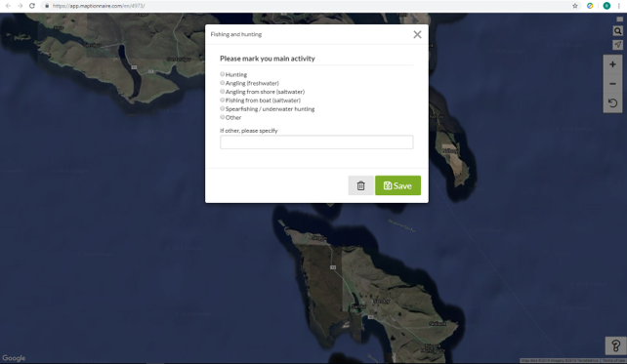627x364 pixels.
Task: Select the Hunting radio option
Action: (x=223, y=74)
